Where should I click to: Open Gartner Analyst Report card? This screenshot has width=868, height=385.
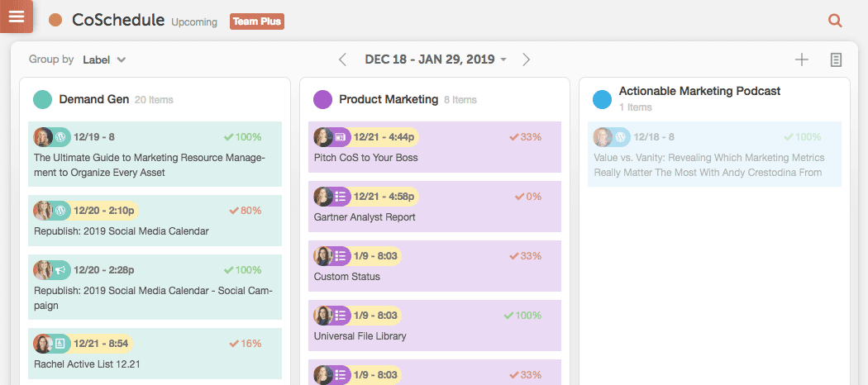pyautogui.click(x=435, y=207)
